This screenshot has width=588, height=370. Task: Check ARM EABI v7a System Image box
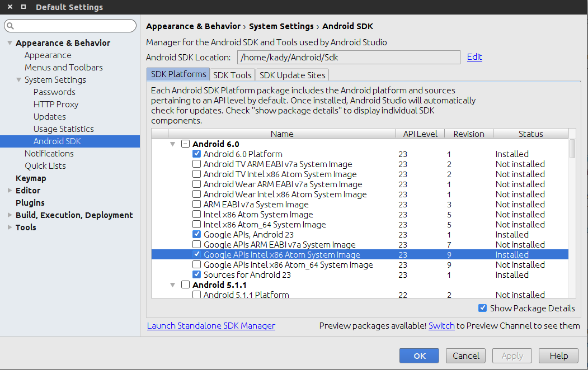coord(196,205)
